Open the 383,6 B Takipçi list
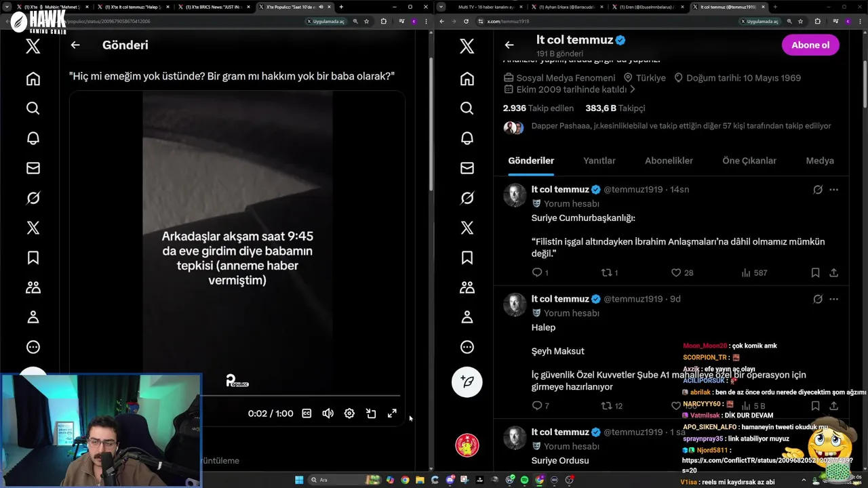 pos(615,108)
